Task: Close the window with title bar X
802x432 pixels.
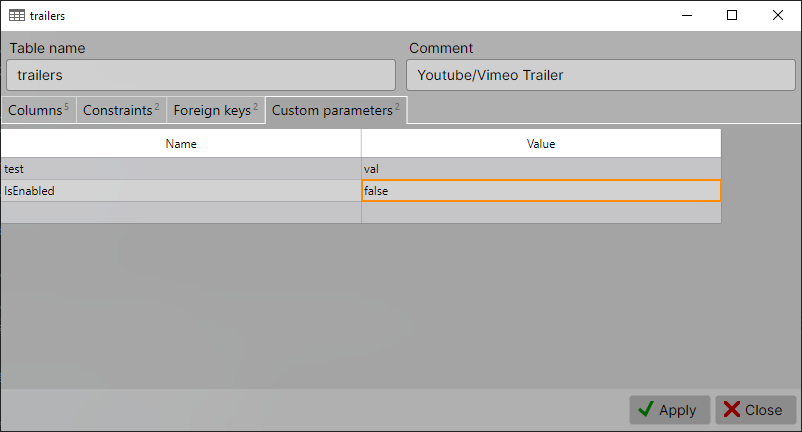Action: tap(778, 15)
